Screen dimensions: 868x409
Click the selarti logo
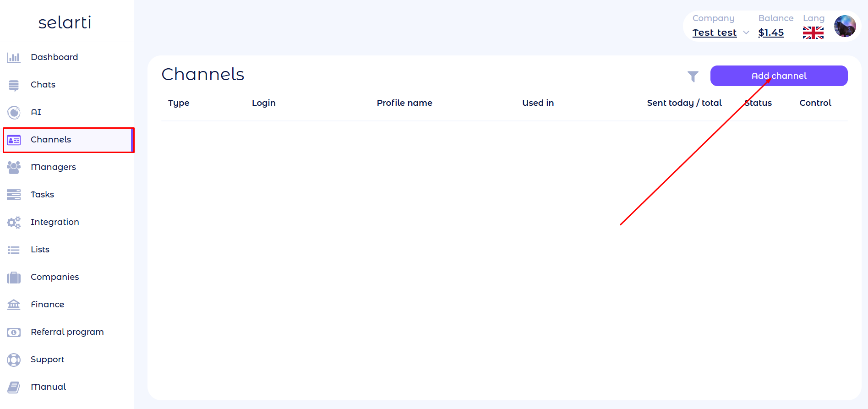(x=65, y=22)
